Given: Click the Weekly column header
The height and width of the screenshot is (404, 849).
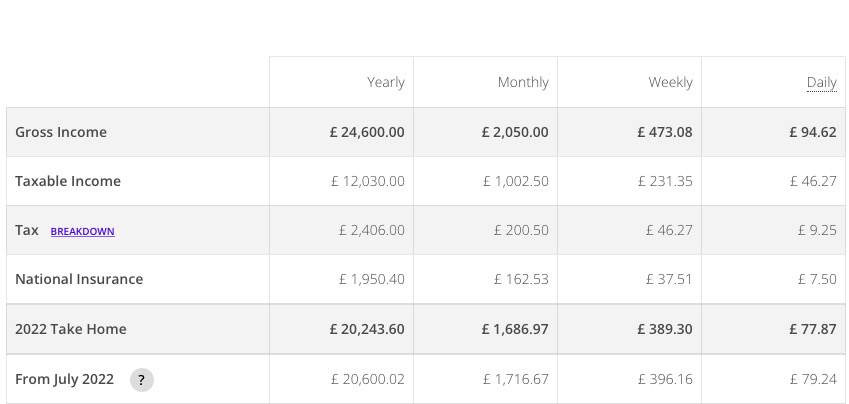Looking at the screenshot, I should click(x=670, y=82).
